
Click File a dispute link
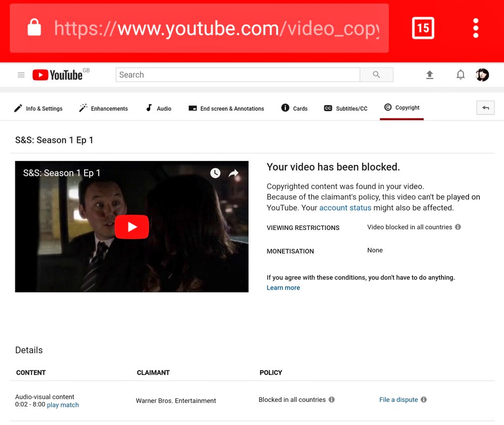point(399,399)
